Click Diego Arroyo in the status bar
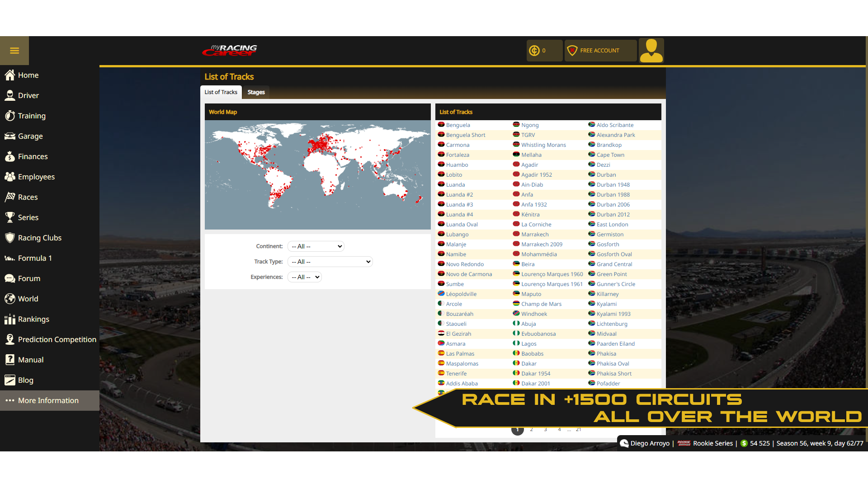868x488 pixels. pyautogui.click(x=650, y=443)
